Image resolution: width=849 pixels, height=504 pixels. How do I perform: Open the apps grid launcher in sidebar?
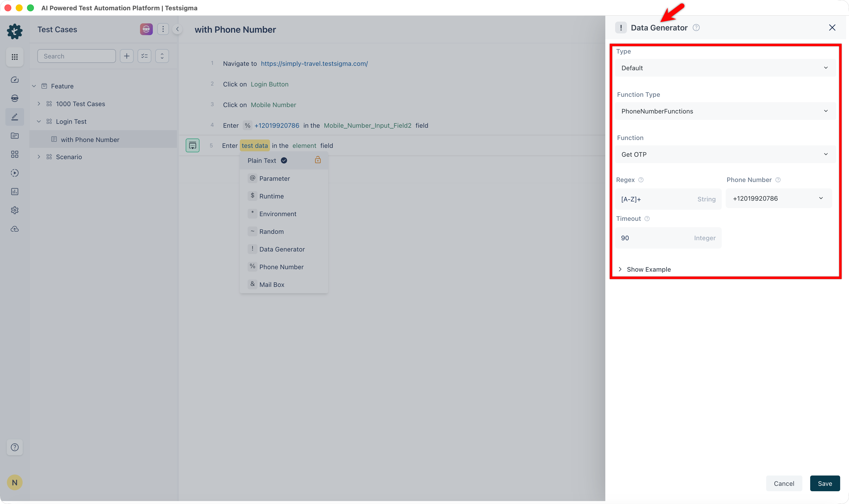(14, 57)
